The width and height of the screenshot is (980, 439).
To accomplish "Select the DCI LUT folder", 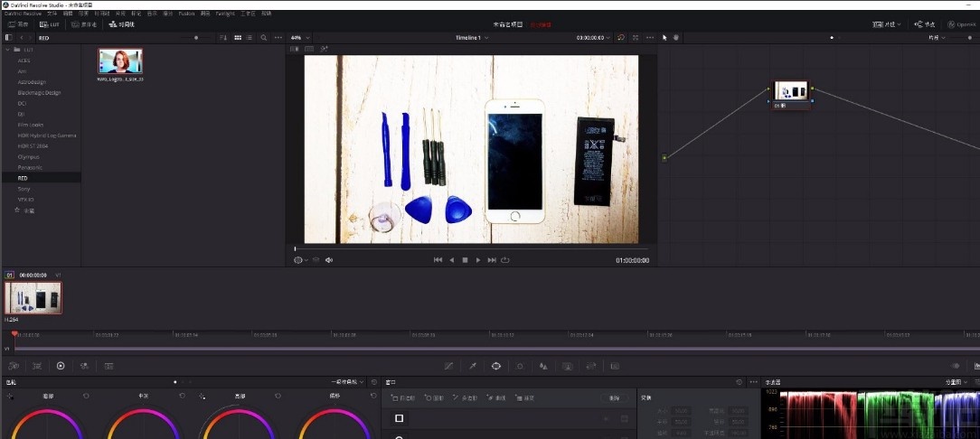I will 22,103.
